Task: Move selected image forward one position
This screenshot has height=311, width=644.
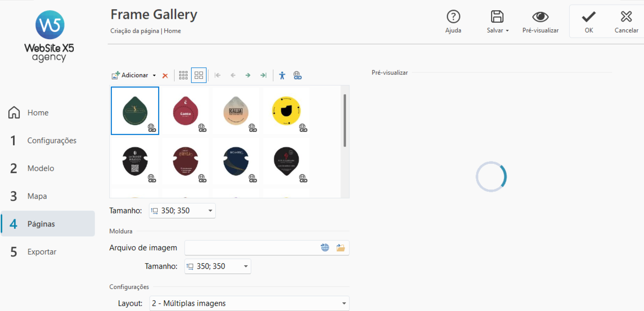Action: coord(248,75)
